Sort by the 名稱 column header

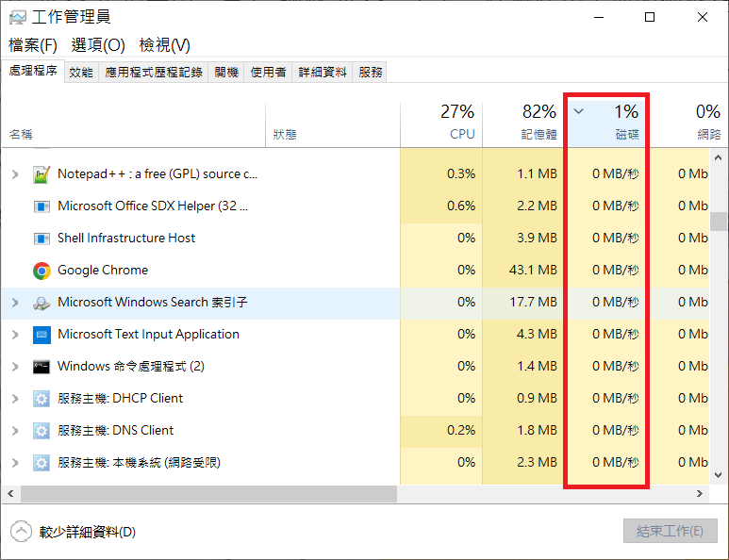point(133,124)
